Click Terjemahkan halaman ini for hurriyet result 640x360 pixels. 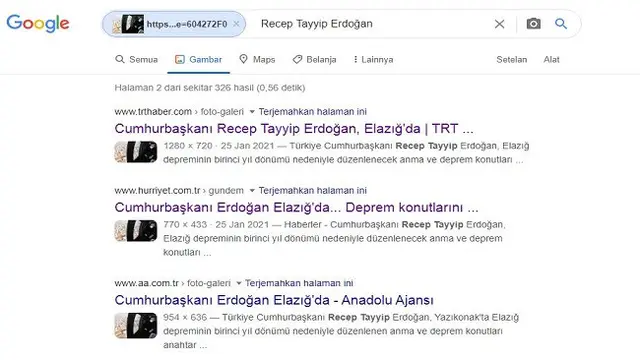click(313, 190)
